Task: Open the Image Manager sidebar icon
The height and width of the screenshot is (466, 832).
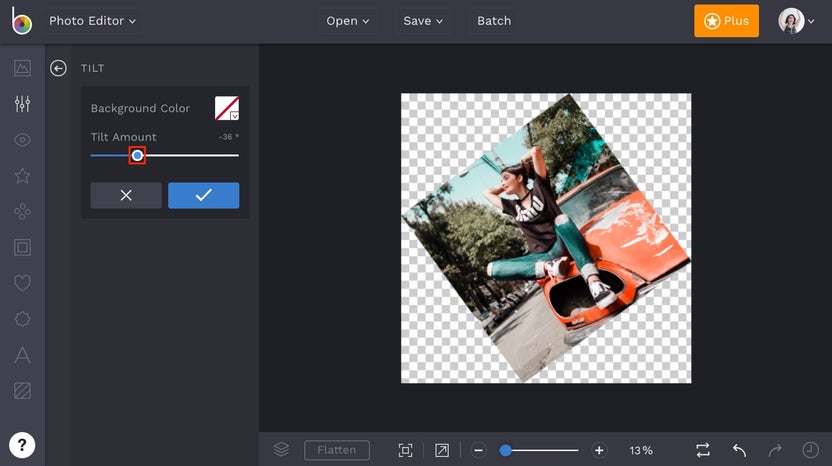Action: 22,68
